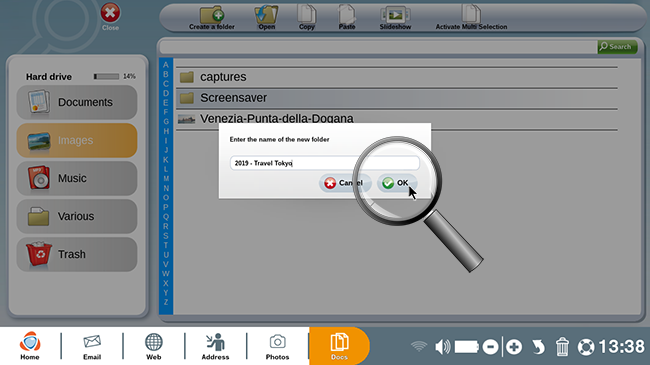Click the 13:38 clock
650x365 pixels.
621,346
